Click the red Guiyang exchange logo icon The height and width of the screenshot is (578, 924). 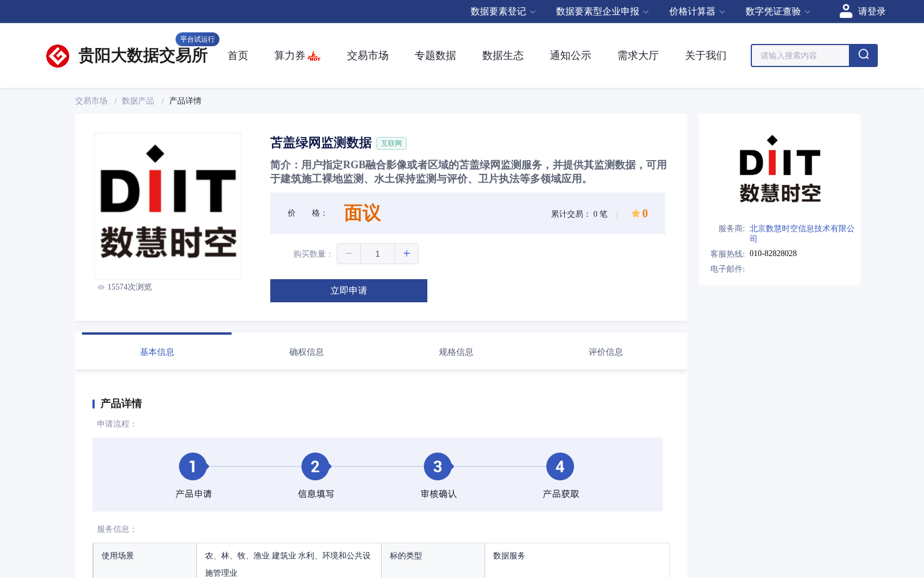58,56
